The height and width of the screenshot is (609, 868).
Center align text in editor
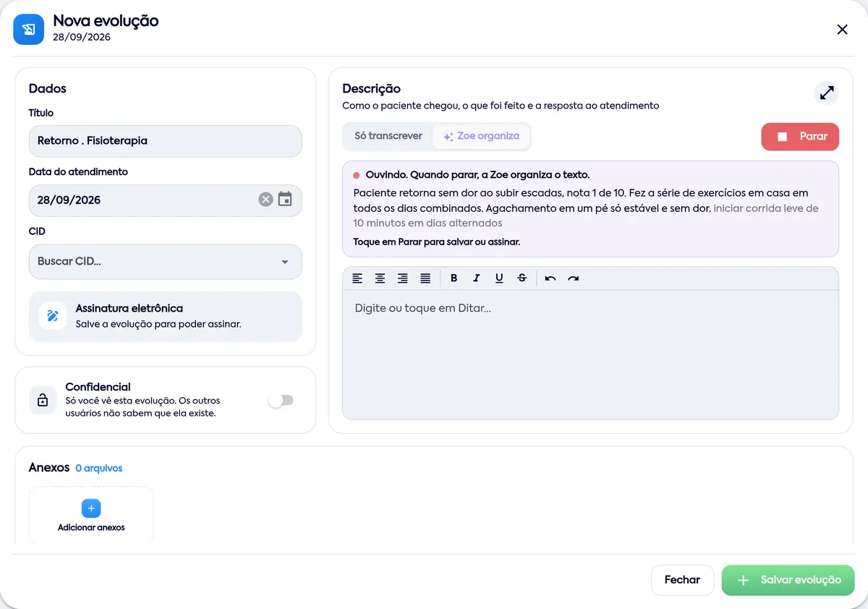pyautogui.click(x=380, y=278)
